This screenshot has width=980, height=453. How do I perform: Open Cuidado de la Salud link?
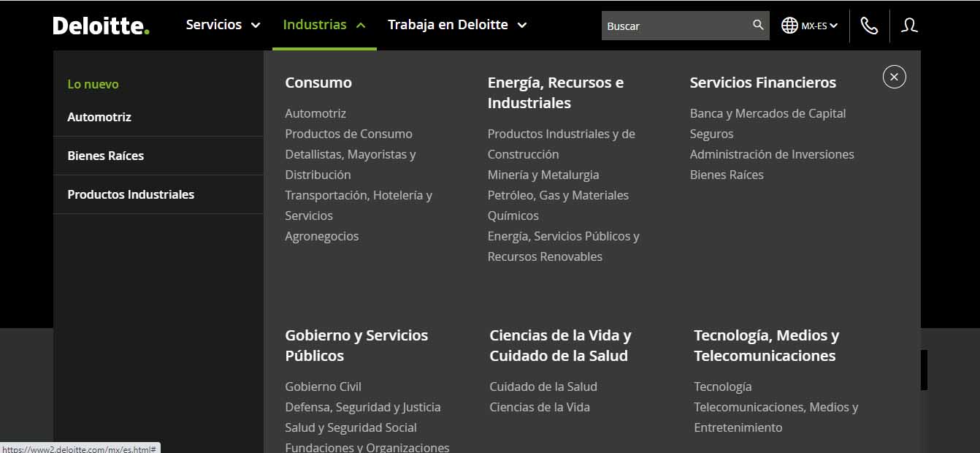(543, 387)
